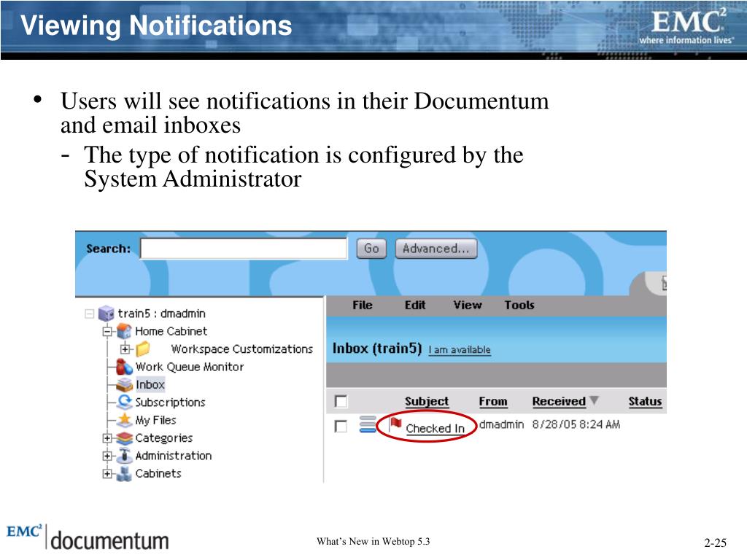Sort inbox by Status column
This screenshot has width=747, height=560.
(645, 402)
